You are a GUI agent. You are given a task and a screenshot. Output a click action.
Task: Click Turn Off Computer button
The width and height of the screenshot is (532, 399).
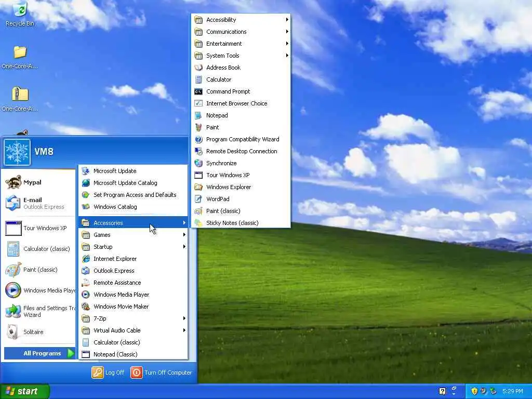162,373
